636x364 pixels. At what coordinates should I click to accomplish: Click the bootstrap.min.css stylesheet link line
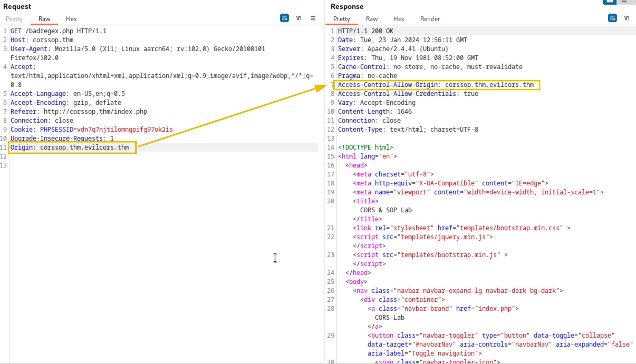pyautogui.click(x=462, y=228)
